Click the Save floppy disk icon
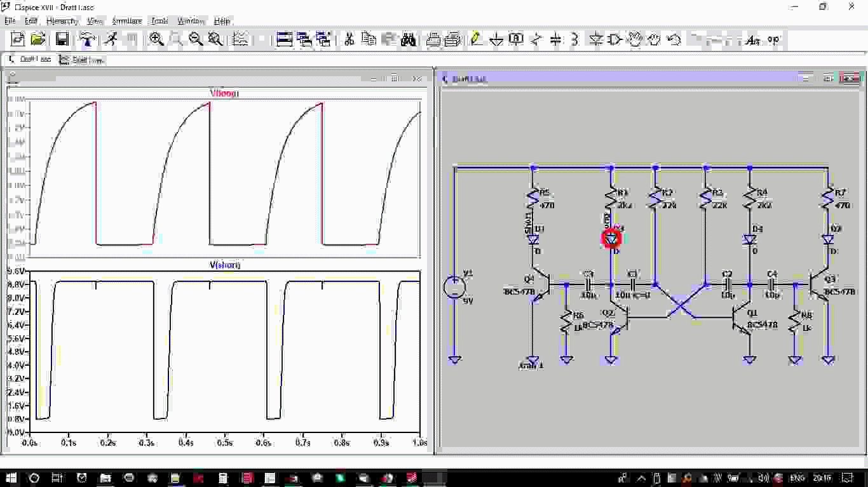This screenshot has width=868, height=487. (x=62, y=39)
